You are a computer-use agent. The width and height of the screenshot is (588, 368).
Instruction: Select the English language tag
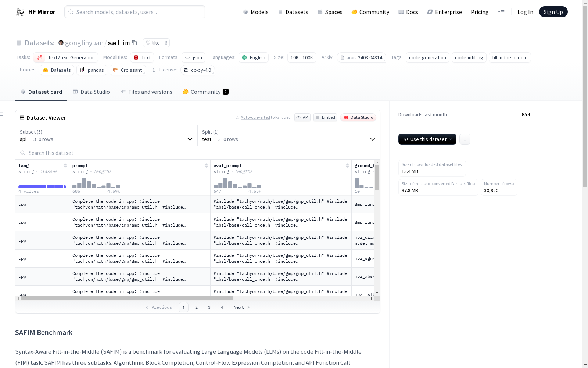pyautogui.click(x=254, y=57)
